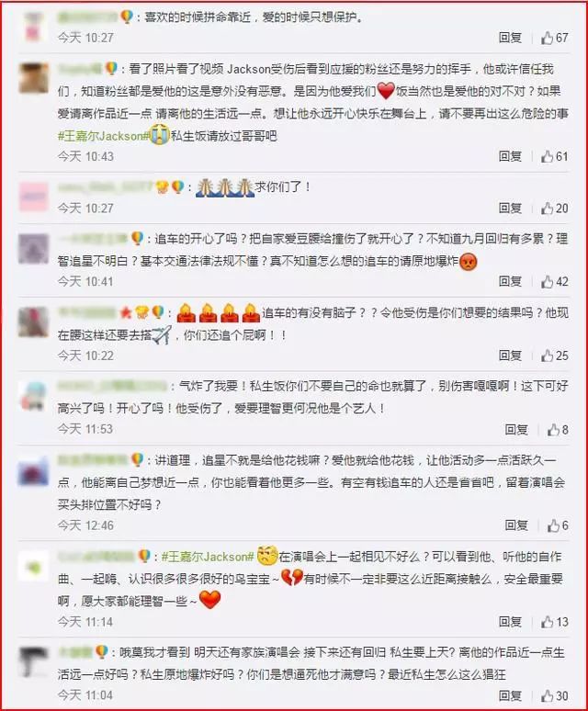Reply to the comment posted at 11:53
The height and width of the screenshot is (711, 588).
tap(516, 429)
